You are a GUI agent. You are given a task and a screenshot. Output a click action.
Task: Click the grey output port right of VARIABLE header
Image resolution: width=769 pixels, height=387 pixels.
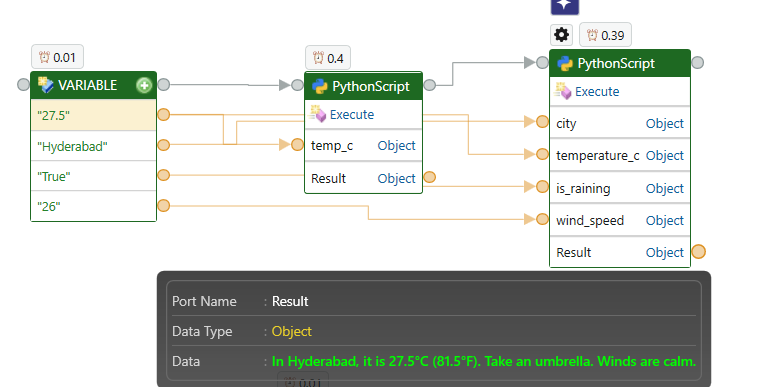pyautogui.click(x=164, y=84)
